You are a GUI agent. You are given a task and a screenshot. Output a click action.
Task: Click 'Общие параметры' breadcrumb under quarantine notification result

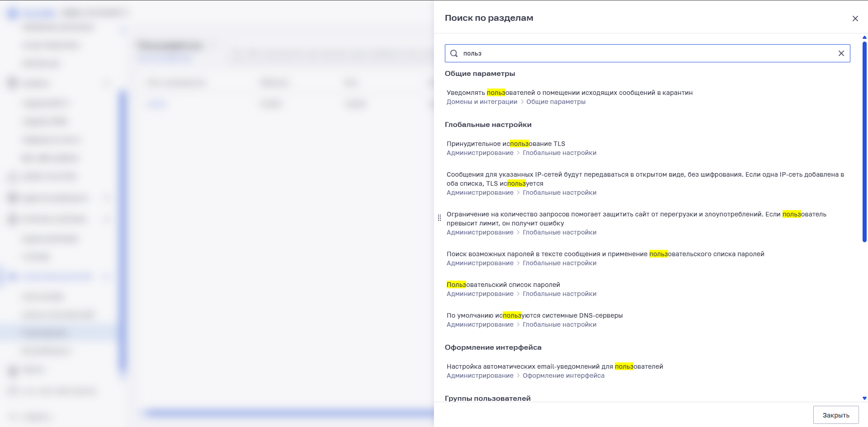(x=556, y=102)
